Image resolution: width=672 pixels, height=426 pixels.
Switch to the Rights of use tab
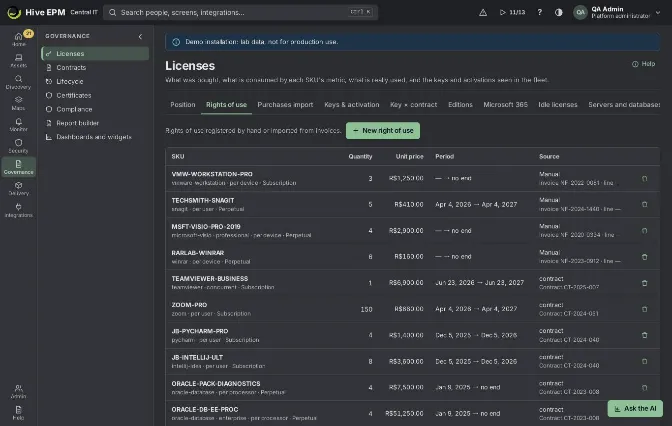click(226, 105)
